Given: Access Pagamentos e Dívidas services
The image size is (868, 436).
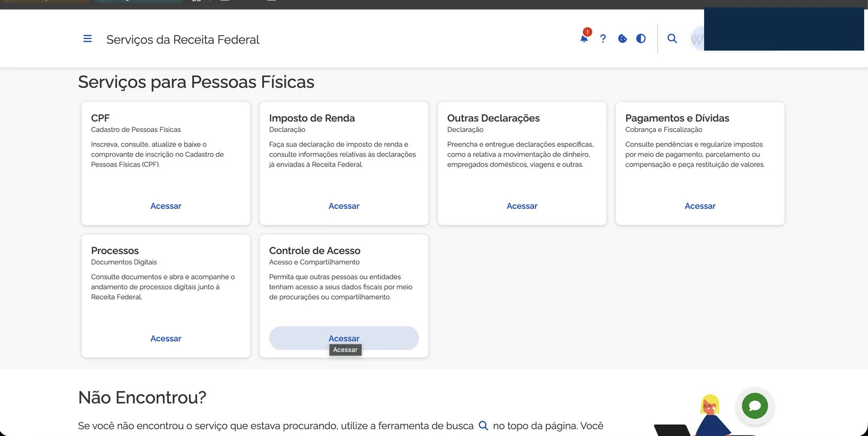Looking at the screenshot, I should tap(700, 206).
